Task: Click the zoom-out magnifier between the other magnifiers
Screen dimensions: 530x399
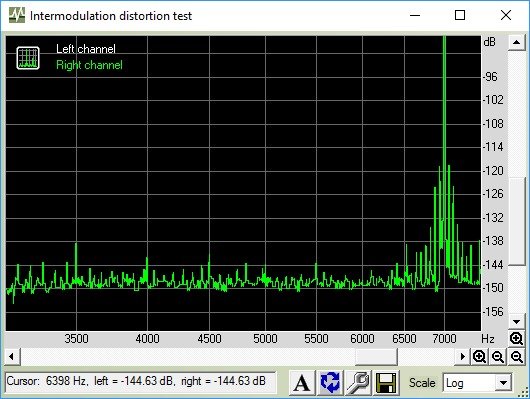Action: click(498, 356)
